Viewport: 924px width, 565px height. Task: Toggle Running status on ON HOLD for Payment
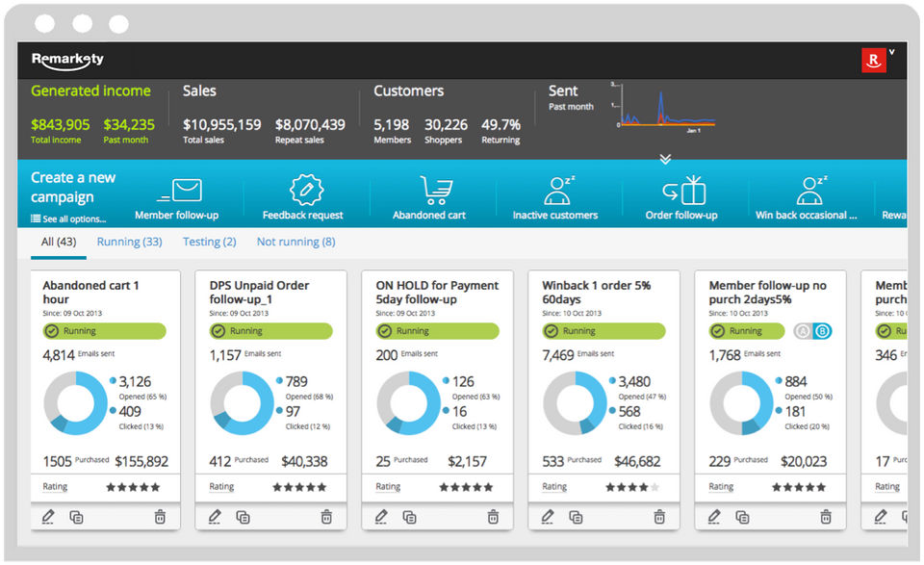point(437,331)
